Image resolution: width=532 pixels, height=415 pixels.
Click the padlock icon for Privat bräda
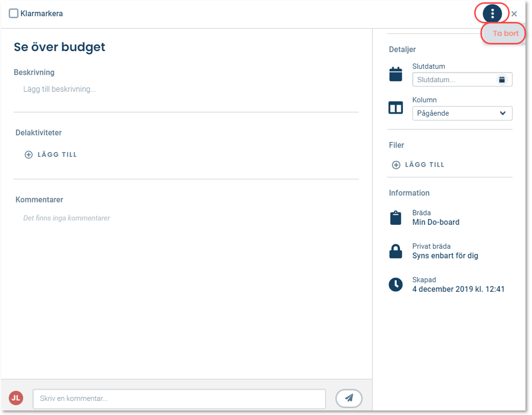[x=395, y=251]
